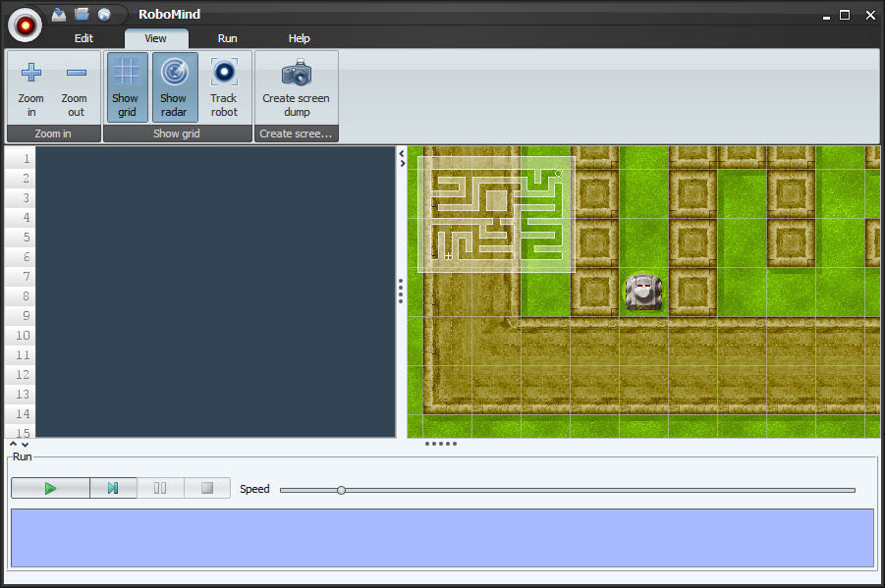Image resolution: width=885 pixels, height=588 pixels.
Task: Maximize the RoboMind window
Action: (845, 16)
